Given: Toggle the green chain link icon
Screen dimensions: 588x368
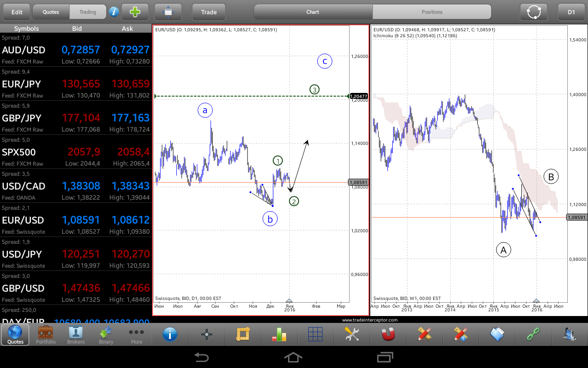Looking at the screenshot, I should pos(533,334).
